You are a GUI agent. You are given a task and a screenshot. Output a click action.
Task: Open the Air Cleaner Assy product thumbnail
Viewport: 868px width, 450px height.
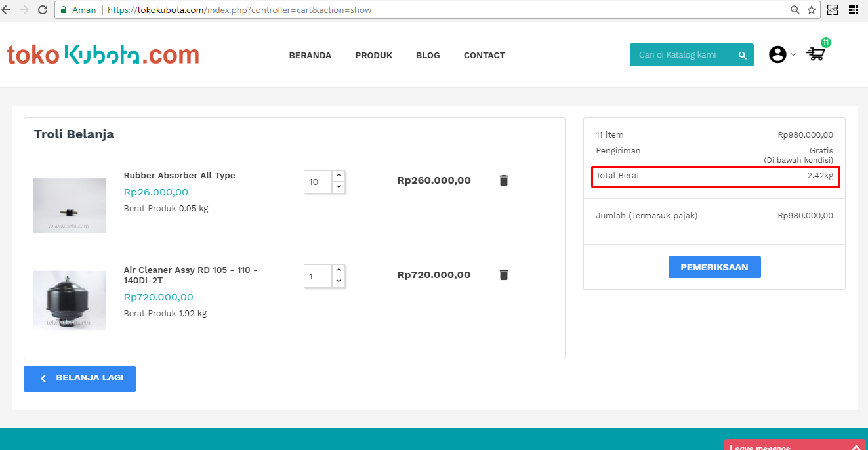tap(70, 300)
